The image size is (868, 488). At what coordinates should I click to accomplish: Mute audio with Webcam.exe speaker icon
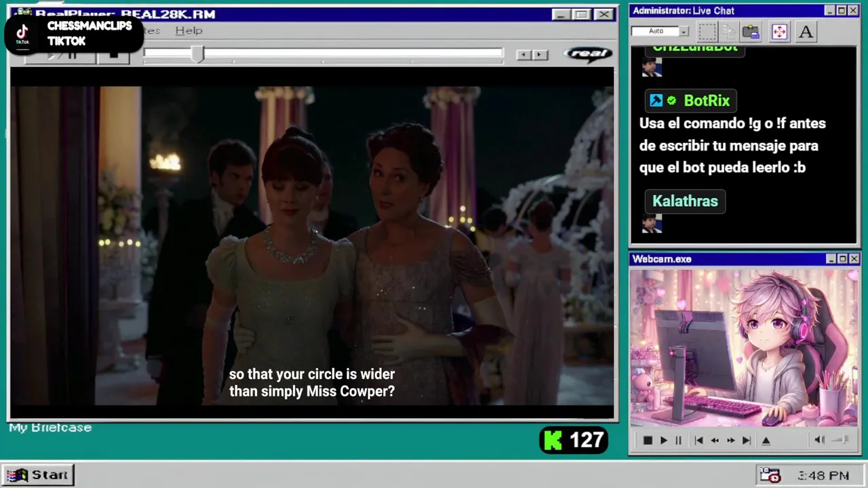tap(819, 440)
